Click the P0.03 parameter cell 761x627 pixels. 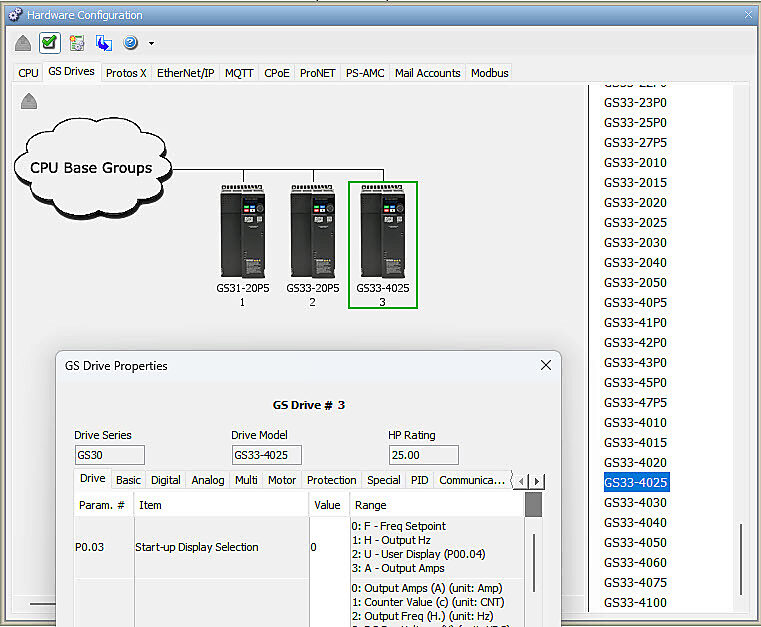[103, 547]
